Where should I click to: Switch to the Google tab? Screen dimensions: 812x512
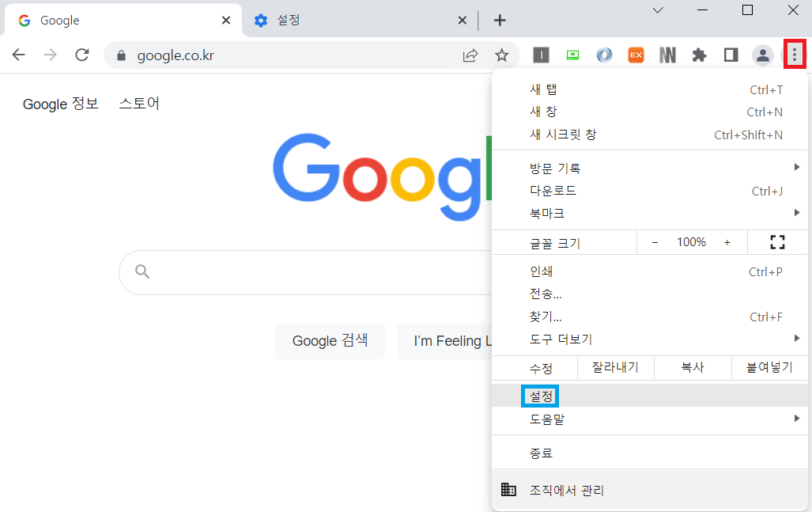click(123, 21)
